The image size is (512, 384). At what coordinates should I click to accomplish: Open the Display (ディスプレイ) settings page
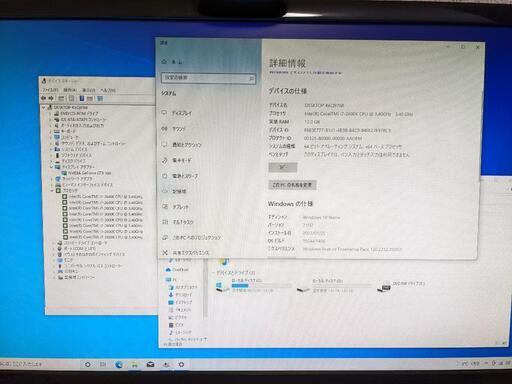pyautogui.click(x=182, y=113)
